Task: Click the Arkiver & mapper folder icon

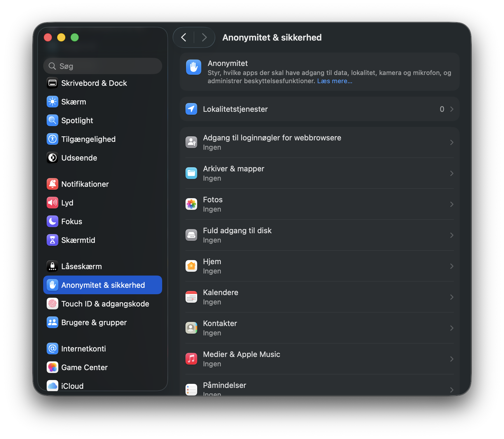Action: pyautogui.click(x=191, y=173)
